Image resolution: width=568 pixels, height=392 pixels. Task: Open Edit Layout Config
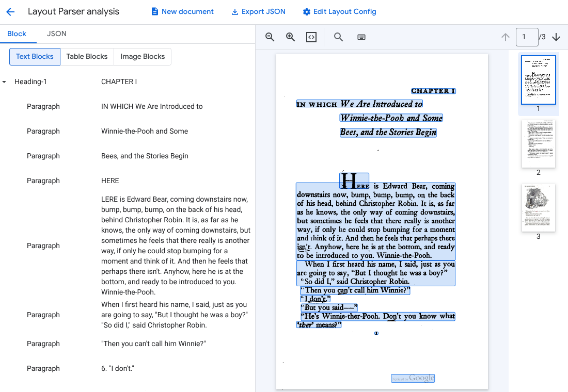tap(339, 12)
